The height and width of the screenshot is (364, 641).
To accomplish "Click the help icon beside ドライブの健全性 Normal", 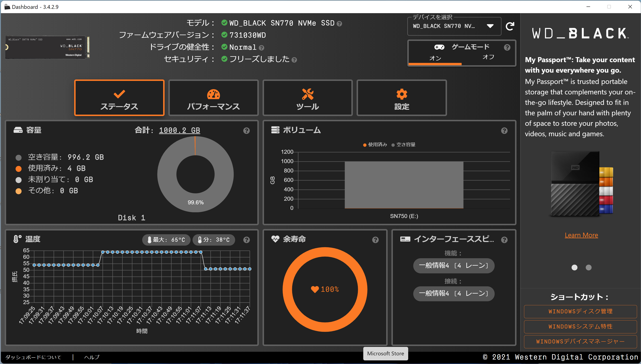I will tap(261, 48).
